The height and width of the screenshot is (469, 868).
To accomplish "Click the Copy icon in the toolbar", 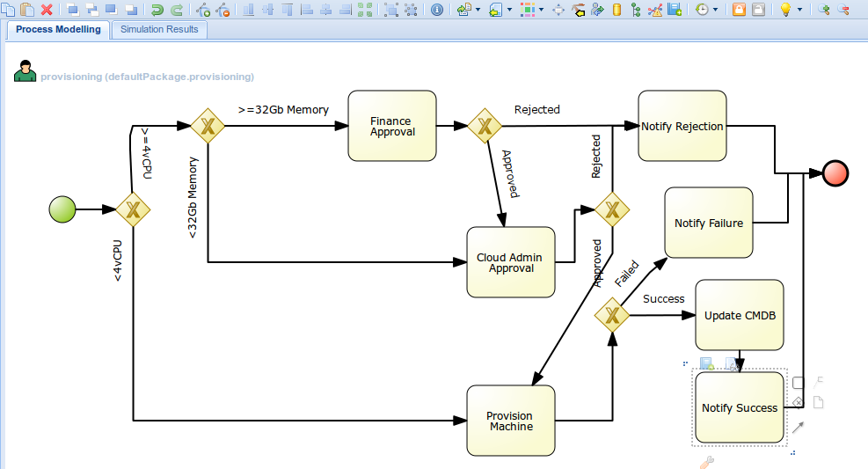I will click(x=8, y=9).
